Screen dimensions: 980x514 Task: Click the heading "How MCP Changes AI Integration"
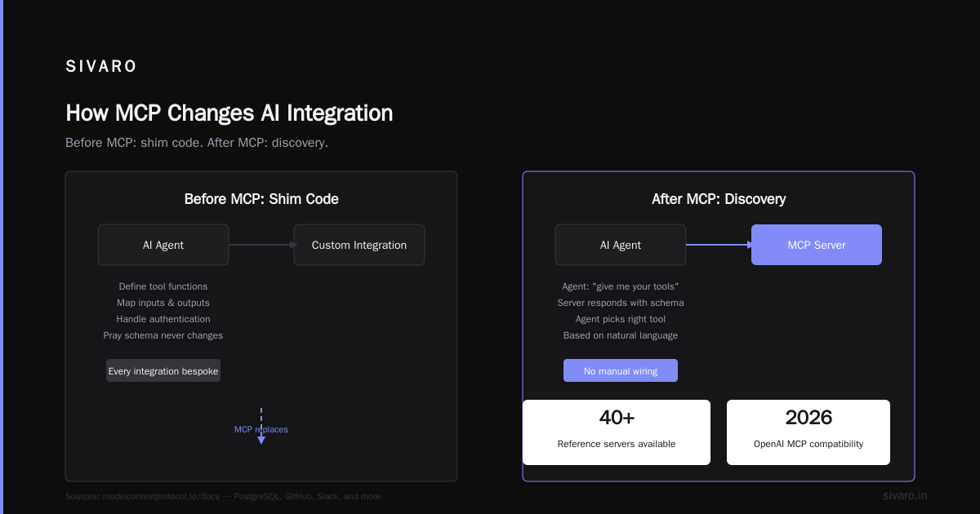pos(229,113)
